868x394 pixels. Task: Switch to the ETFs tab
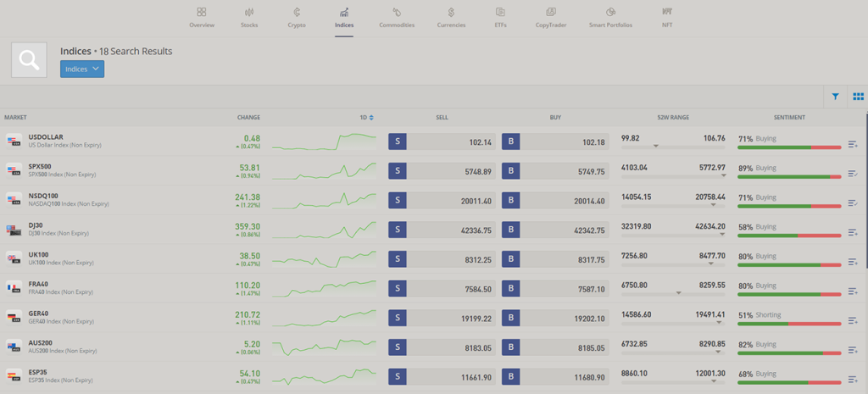[501, 18]
